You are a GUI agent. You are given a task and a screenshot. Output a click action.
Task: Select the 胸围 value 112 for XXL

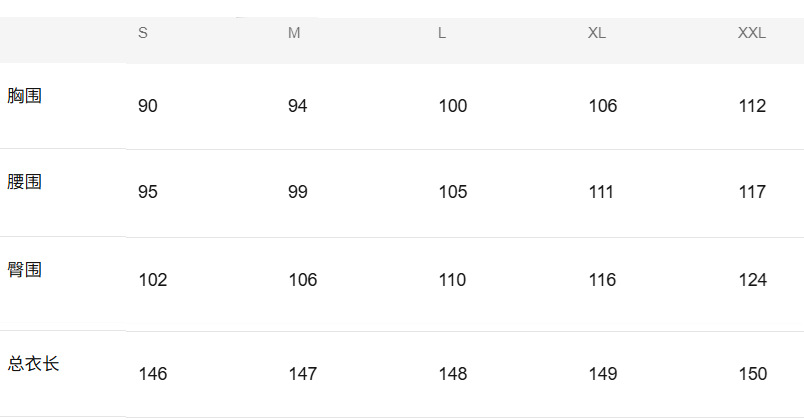(x=752, y=106)
